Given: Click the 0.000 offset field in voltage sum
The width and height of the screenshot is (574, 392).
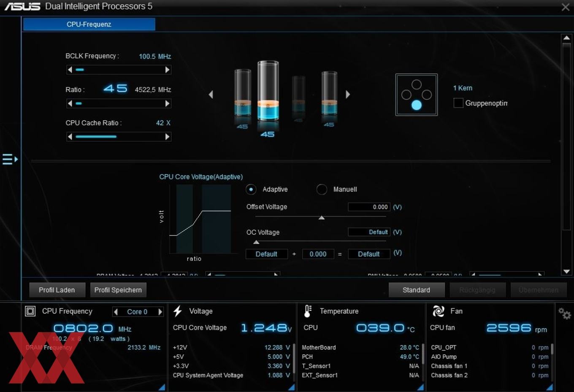Looking at the screenshot, I should [318, 254].
